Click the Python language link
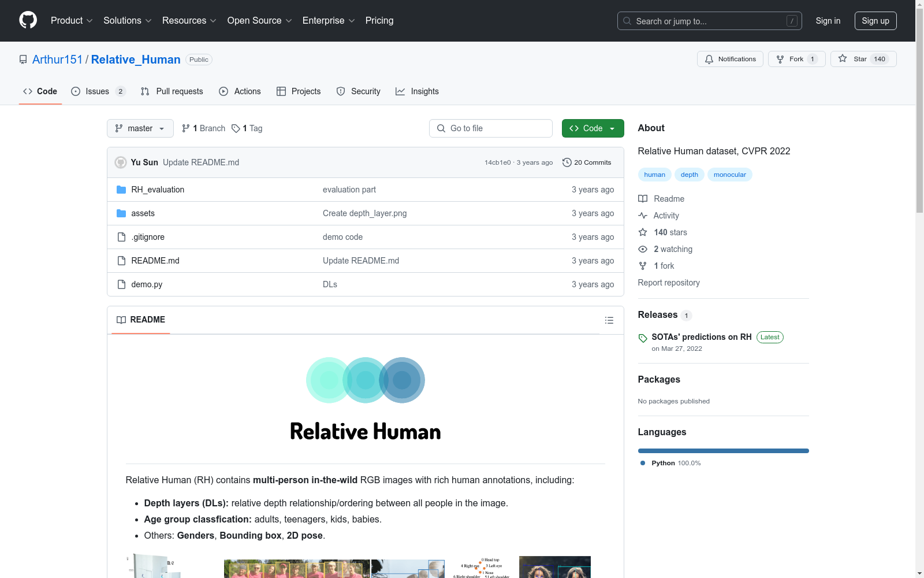This screenshot has width=924, height=578. 670,463
